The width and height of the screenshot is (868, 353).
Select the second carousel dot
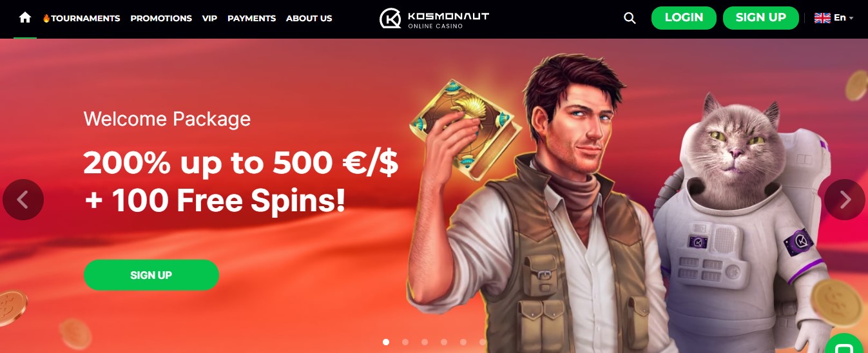click(405, 342)
